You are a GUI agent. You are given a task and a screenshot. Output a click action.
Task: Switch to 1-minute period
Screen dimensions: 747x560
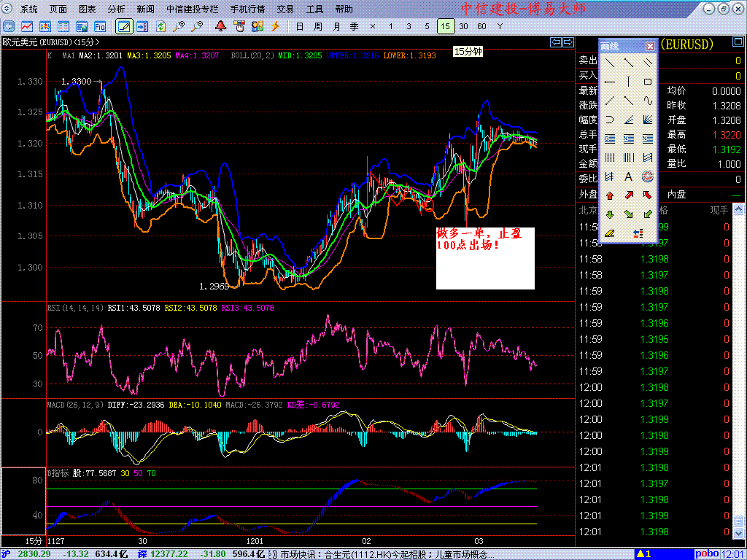click(391, 27)
